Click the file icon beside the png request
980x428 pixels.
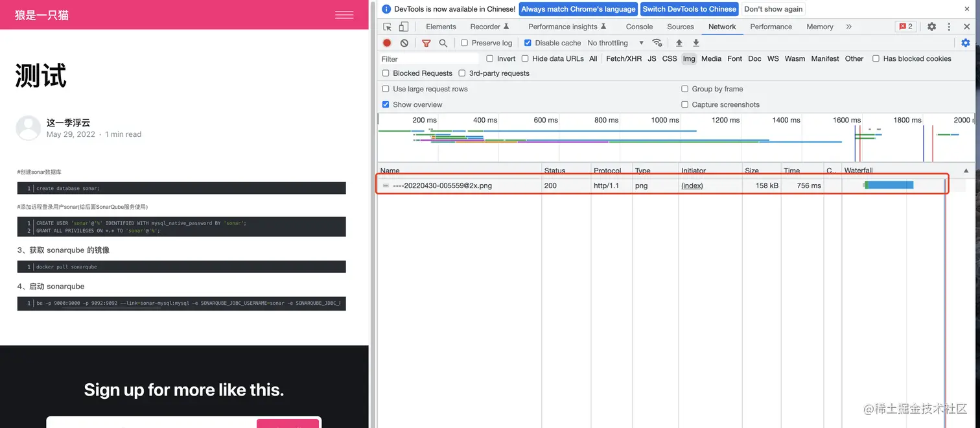click(386, 185)
